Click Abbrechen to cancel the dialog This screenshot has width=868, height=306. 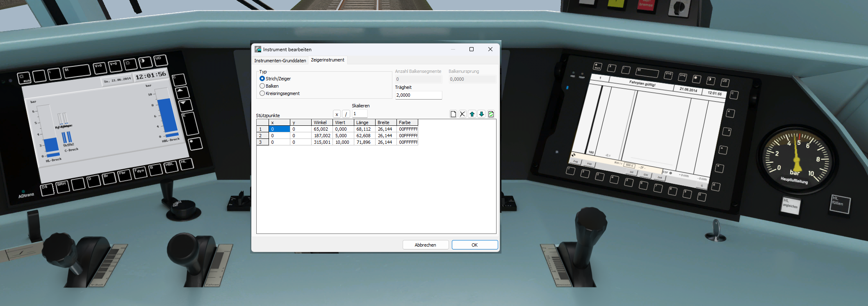[x=426, y=245]
